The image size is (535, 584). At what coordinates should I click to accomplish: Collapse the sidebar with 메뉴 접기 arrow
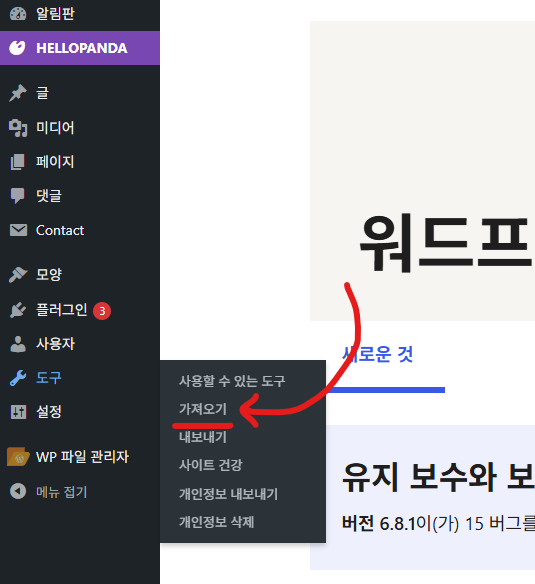pyautogui.click(x=18, y=492)
